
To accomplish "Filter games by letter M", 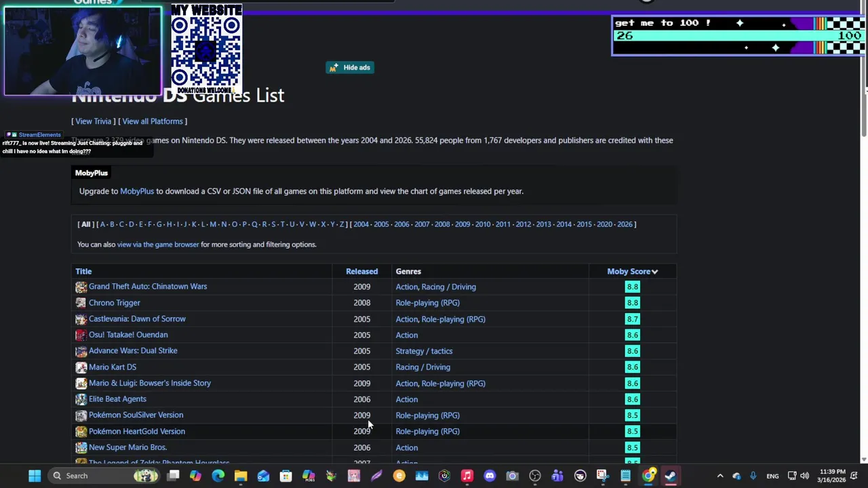I will coord(213,224).
